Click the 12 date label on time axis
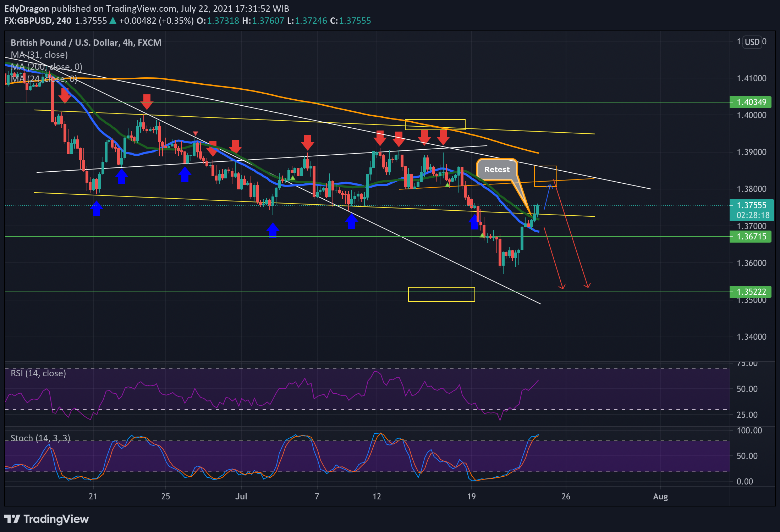The width and height of the screenshot is (780, 532). 377,497
